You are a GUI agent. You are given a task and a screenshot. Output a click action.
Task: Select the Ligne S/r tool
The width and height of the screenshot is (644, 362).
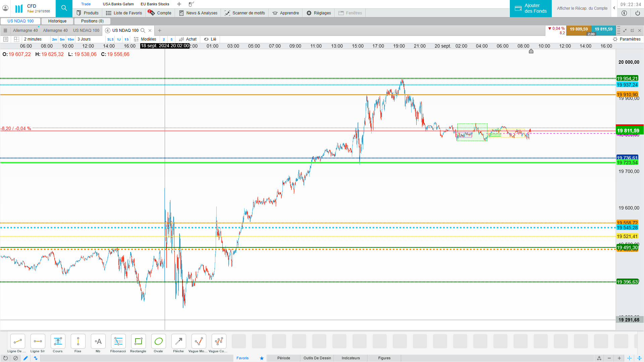(x=38, y=342)
